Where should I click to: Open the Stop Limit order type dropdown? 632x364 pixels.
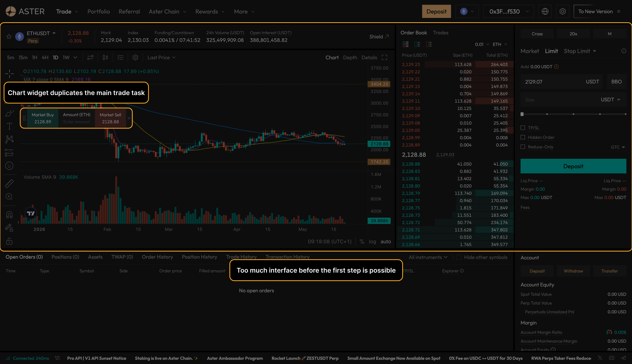pyautogui.click(x=580, y=51)
